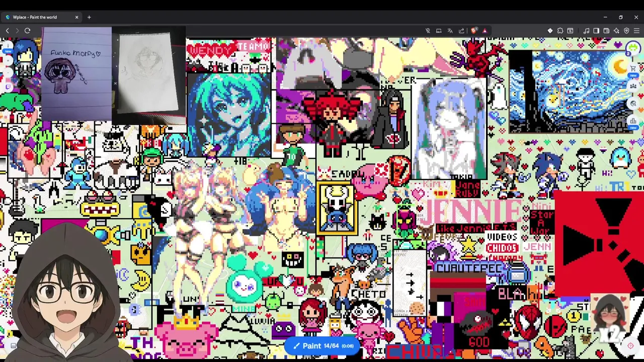Open the Leo AI sparkle icon
This screenshot has width=644, height=362.
[x=616, y=31]
